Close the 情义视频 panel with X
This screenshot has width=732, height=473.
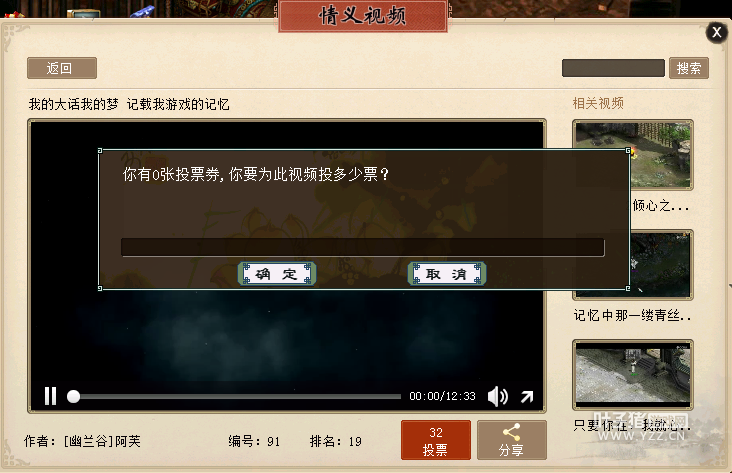point(717,33)
